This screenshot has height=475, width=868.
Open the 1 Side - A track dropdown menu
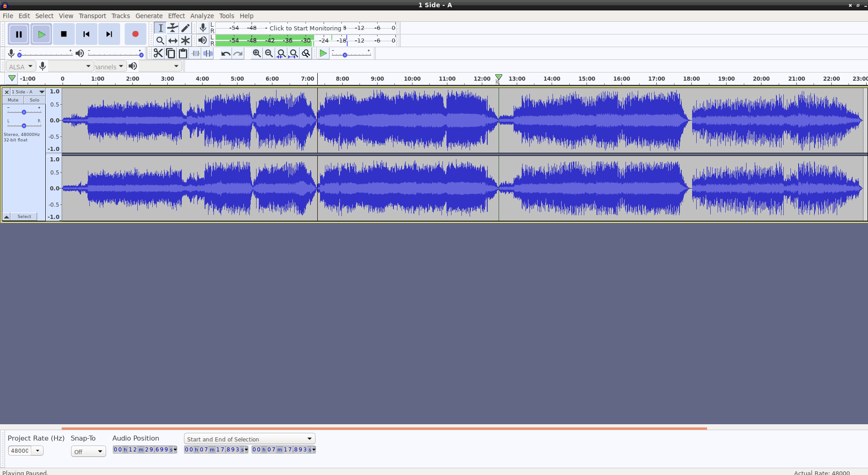[28, 92]
